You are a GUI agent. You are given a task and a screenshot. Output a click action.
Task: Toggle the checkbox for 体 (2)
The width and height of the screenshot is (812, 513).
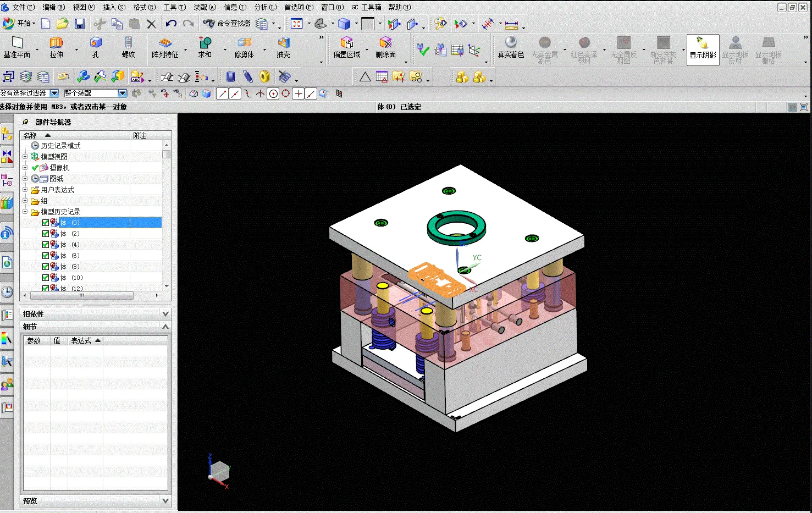[x=46, y=234]
